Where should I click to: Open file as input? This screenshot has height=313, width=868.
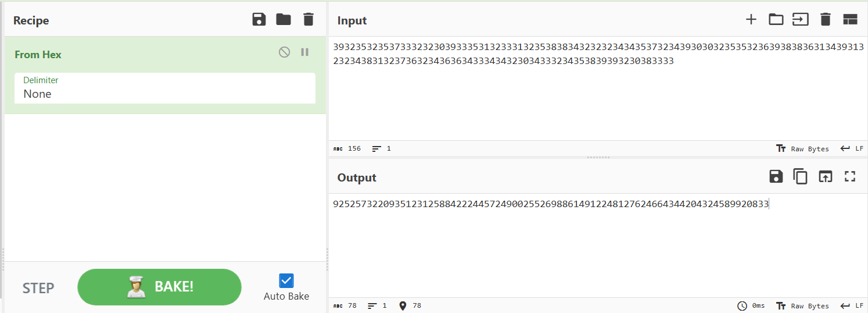[x=801, y=20]
